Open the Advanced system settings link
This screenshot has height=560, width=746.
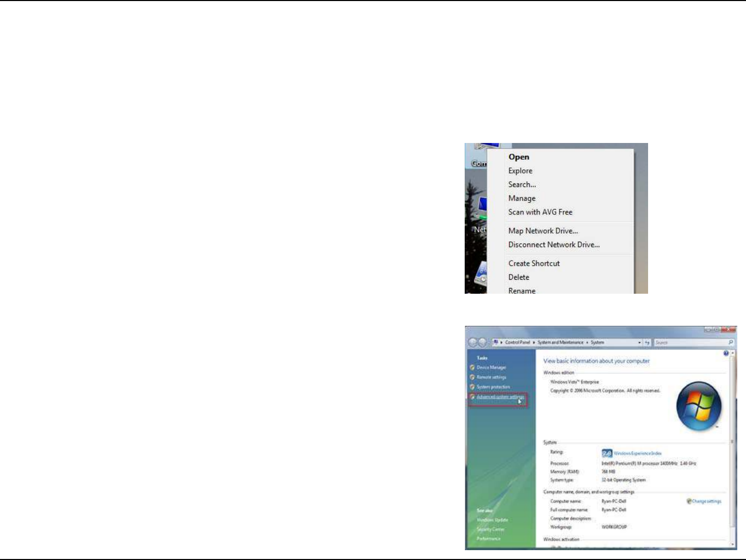[500, 397]
